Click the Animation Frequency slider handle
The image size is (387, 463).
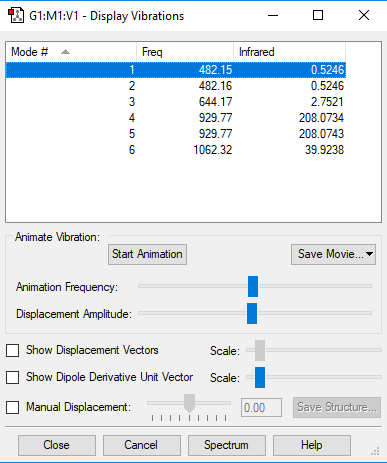[253, 286]
